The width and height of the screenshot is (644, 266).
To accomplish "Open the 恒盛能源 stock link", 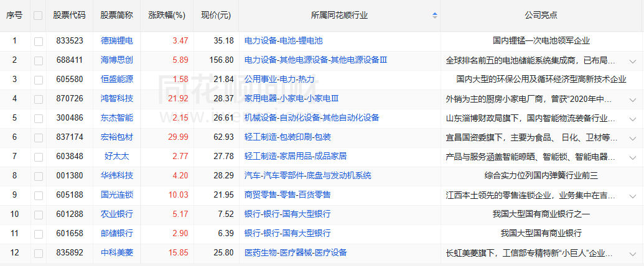I will (x=117, y=80).
